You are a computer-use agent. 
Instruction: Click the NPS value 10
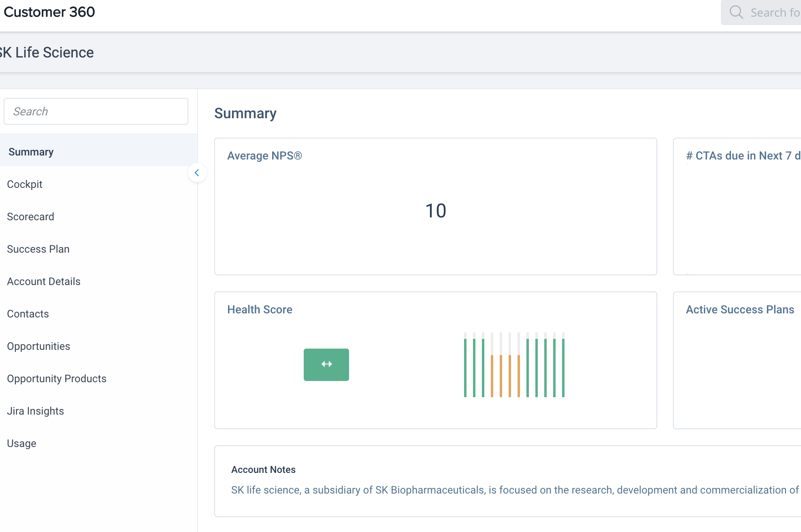tap(436, 211)
